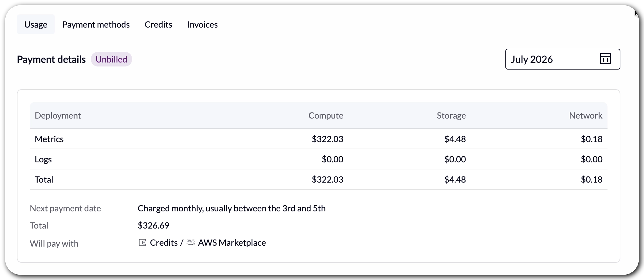Click the Storage column header

pos(451,115)
